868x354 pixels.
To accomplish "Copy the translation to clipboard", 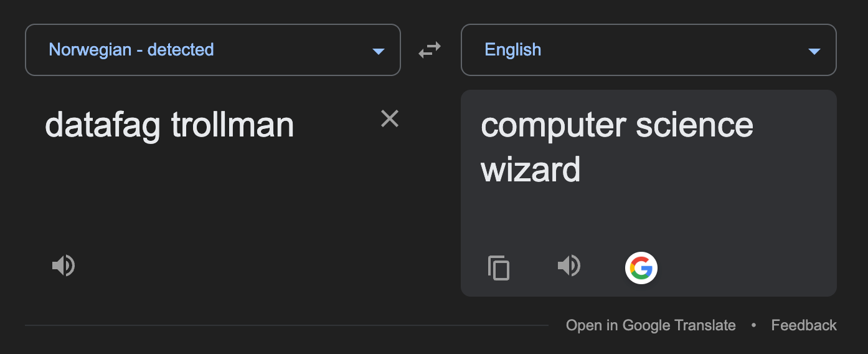I will point(499,268).
